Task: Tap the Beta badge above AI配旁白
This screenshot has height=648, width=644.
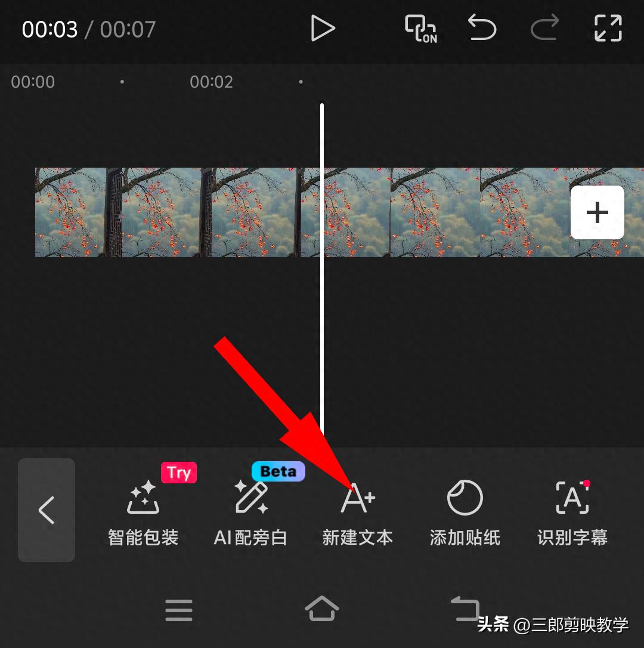Action: (278, 471)
